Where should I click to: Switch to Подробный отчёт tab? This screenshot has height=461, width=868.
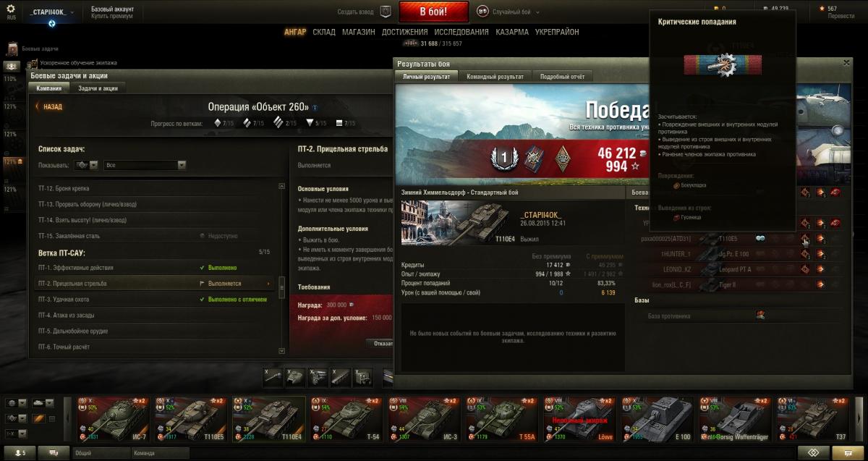(563, 76)
